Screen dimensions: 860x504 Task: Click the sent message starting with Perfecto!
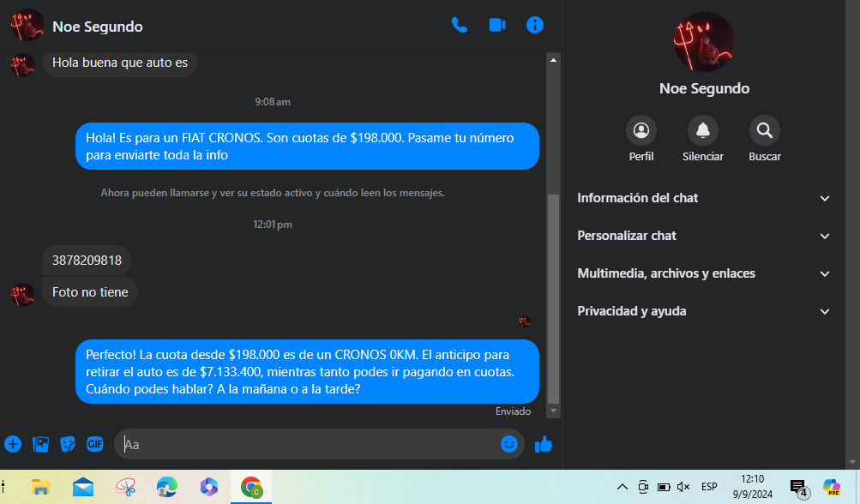pyautogui.click(x=307, y=372)
